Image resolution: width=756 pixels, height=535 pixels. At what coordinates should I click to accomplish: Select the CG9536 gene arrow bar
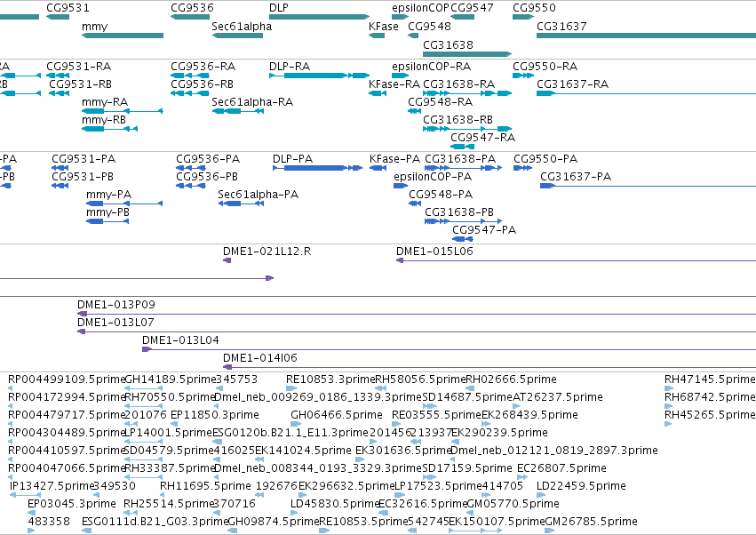190,17
